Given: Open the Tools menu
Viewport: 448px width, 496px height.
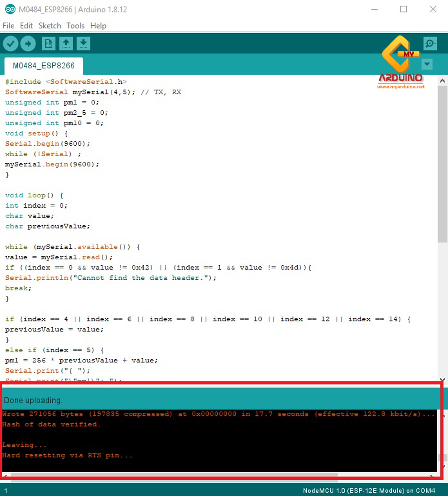Looking at the screenshot, I should pyautogui.click(x=75, y=26).
